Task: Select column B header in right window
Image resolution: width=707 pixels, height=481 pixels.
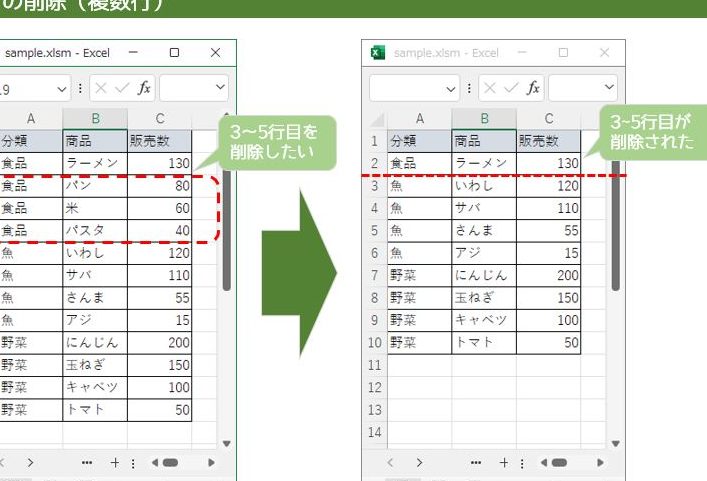Action: [x=484, y=119]
